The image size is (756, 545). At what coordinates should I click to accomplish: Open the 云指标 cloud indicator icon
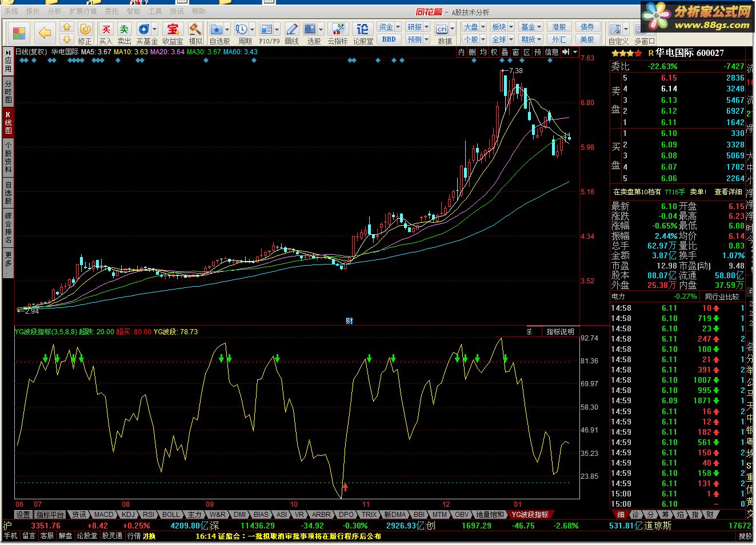tap(338, 33)
